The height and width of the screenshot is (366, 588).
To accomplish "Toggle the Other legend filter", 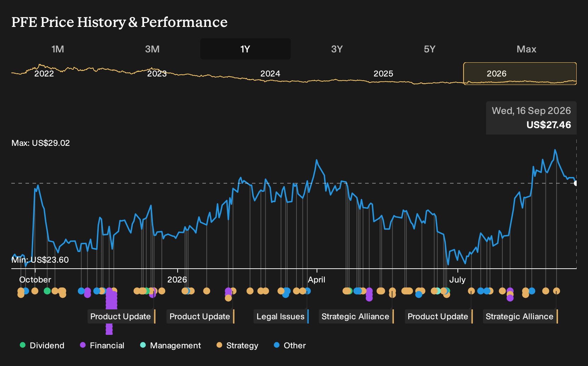I will (290, 345).
